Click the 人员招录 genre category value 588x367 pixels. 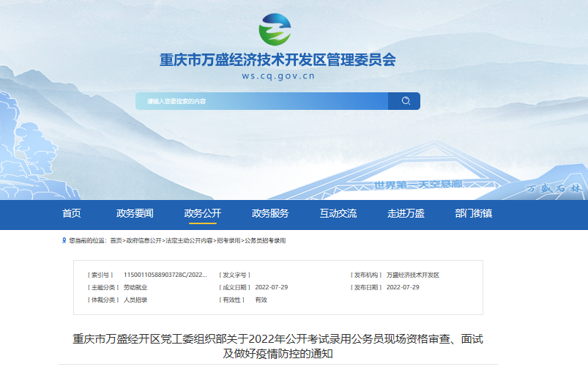(135, 300)
